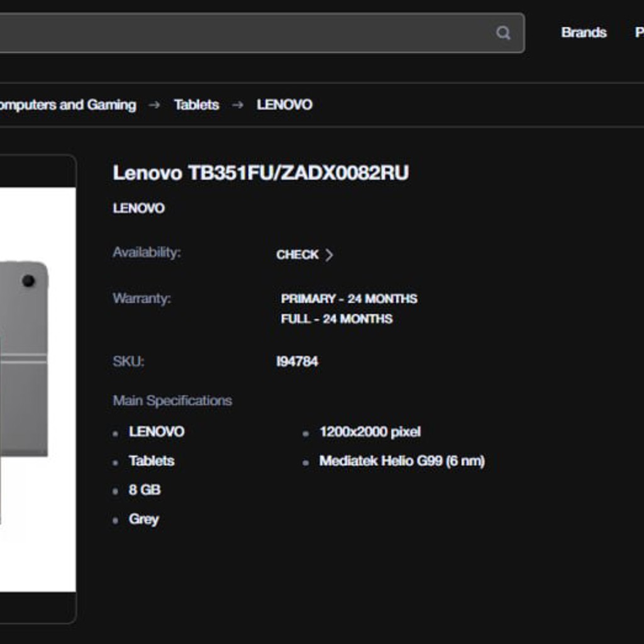Select product title Lenovo TB351FU/ZADX0082RU
Screen dimensions: 644x644
[261, 173]
